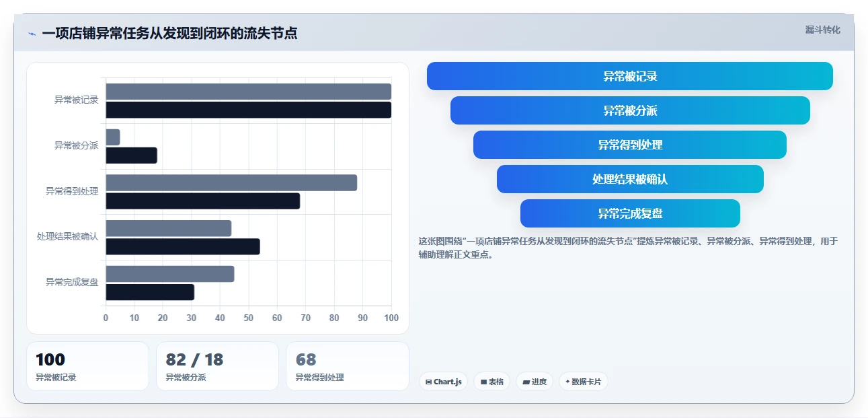The height and width of the screenshot is (418, 868).
Task: Click the x-axis tick label 70
Action: coord(305,318)
